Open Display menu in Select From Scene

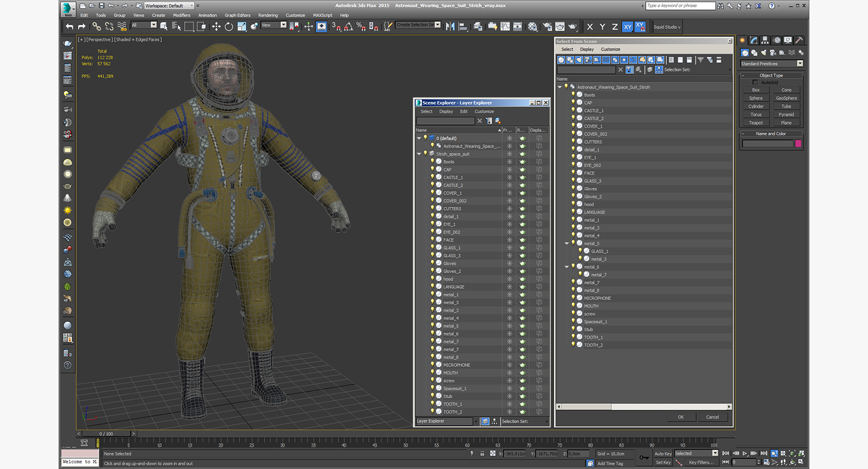(x=587, y=49)
